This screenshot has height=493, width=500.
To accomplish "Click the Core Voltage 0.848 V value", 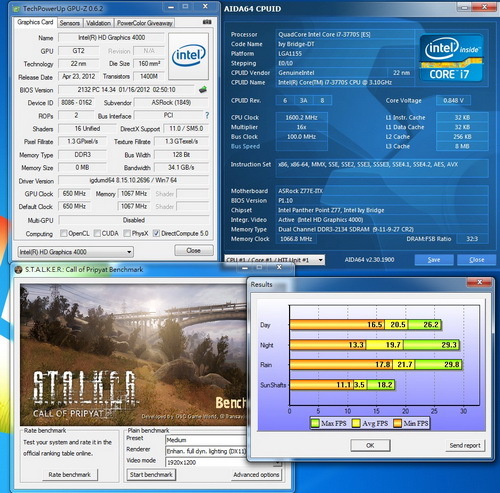I will [x=453, y=100].
